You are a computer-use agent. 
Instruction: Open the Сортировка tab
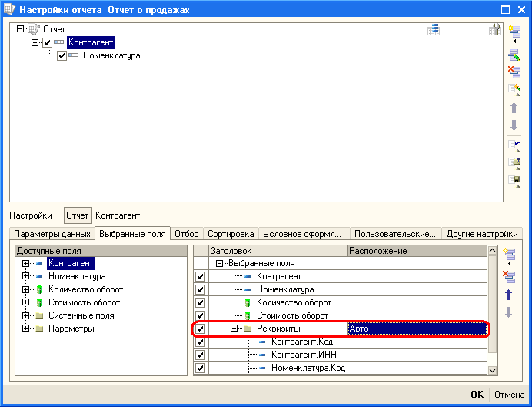pos(231,234)
